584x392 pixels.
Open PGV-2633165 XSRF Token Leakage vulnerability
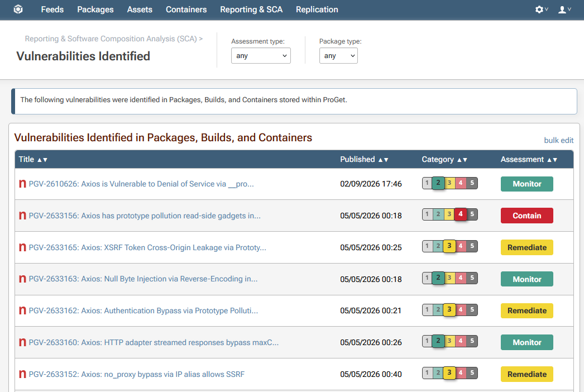pos(147,247)
